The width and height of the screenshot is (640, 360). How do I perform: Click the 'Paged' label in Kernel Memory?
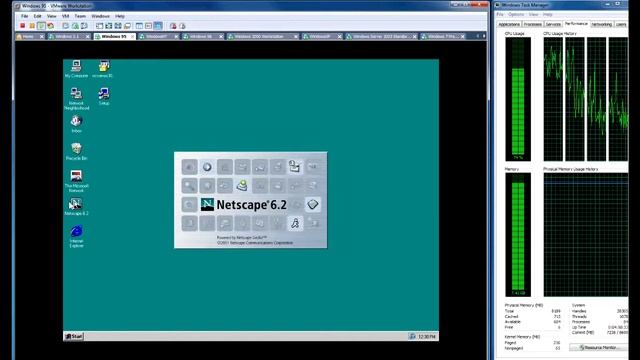point(510,343)
